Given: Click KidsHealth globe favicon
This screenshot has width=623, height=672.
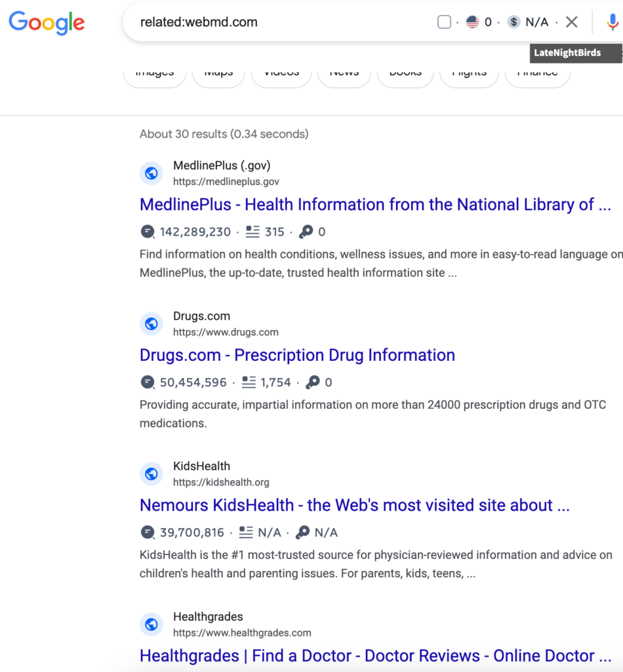Looking at the screenshot, I should pyautogui.click(x=151, y=474).
